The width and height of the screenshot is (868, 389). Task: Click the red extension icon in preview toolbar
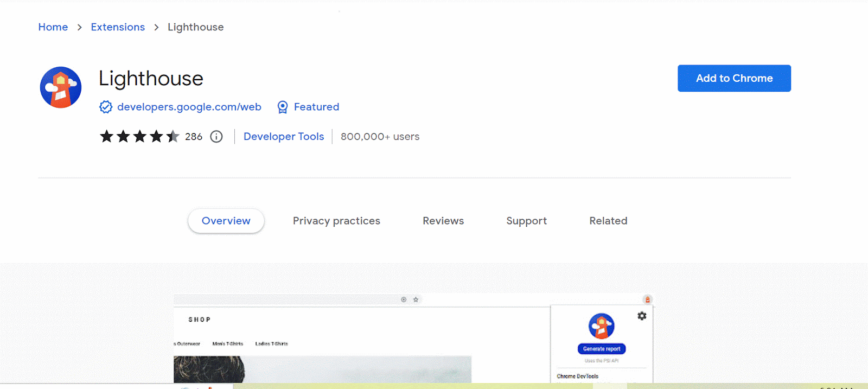pos(647,299)
